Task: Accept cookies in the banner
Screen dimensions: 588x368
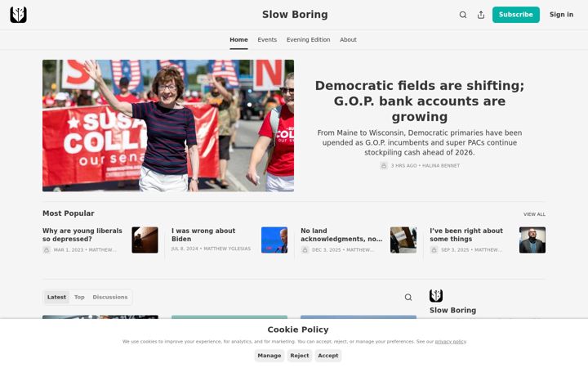Action: tap(328, 356)
